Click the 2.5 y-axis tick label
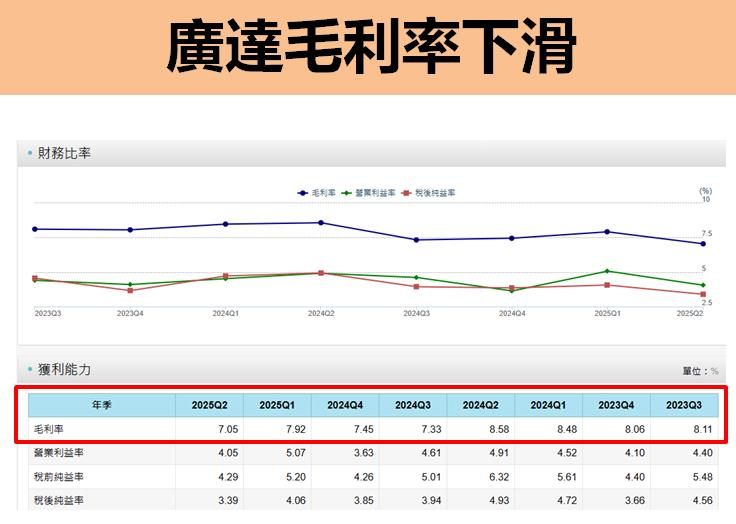This screenshot has width=736, height=524. point(706,302)
